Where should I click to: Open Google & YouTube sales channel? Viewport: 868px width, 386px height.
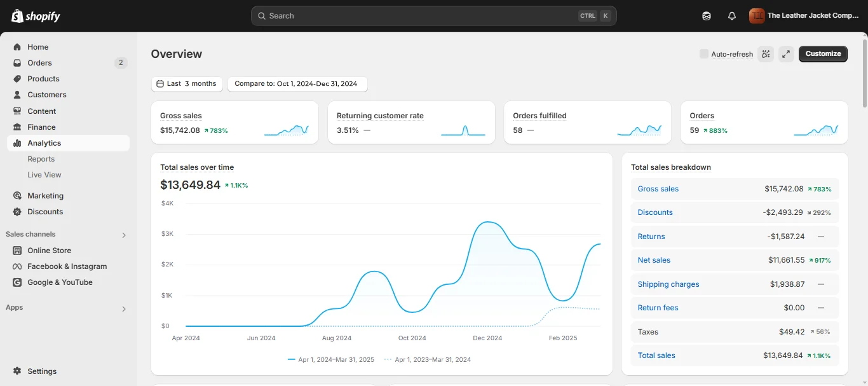[60, 282]
